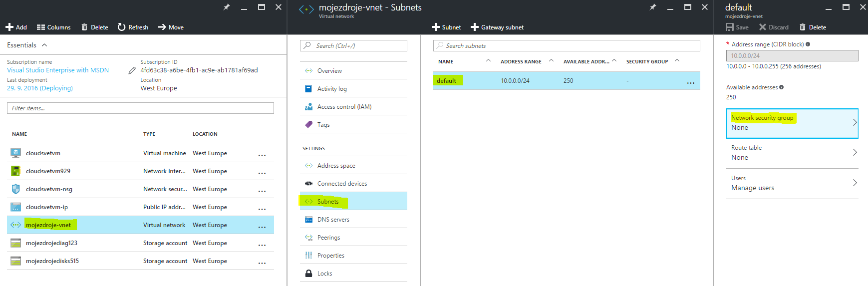Screen dimensions: 868x286
Task: Open more options for mojezdroje-vnet row
Action: click(x=262, y=227)
